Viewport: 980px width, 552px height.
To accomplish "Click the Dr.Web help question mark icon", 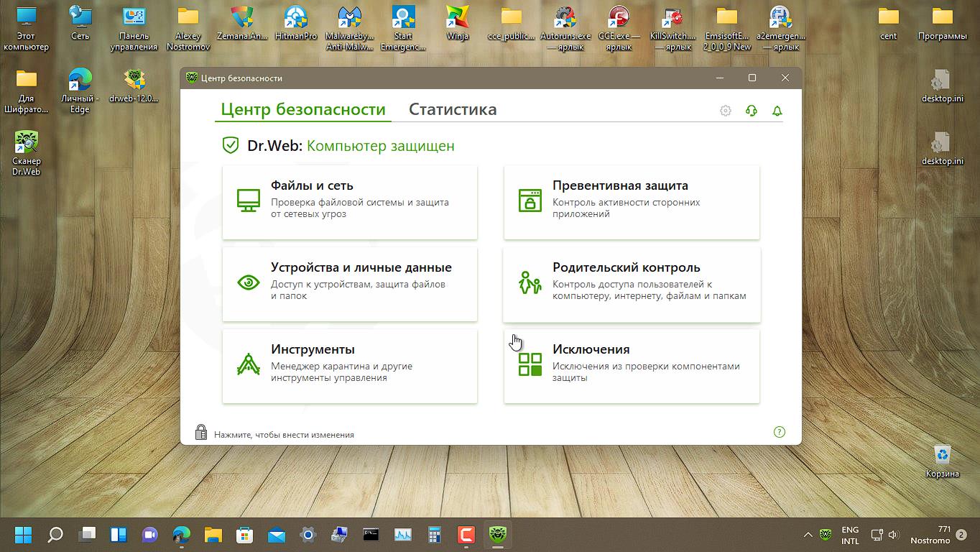I will coord(780,432).
